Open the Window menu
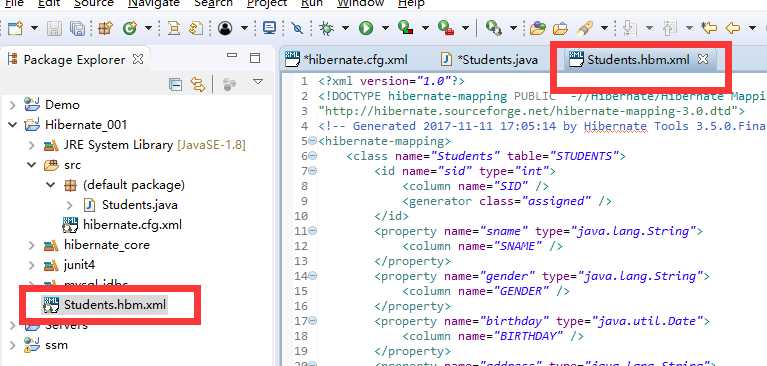Viewport: 767px width, 366px height. click(361, 3)
